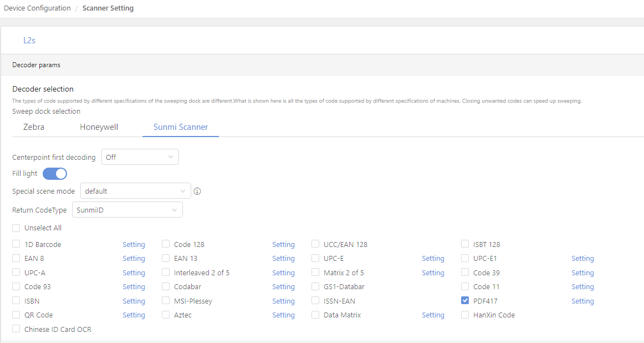Enable the Code 128 decoder checkbox
The height and width of the screenshot is (343, 644).
(166, 244)
